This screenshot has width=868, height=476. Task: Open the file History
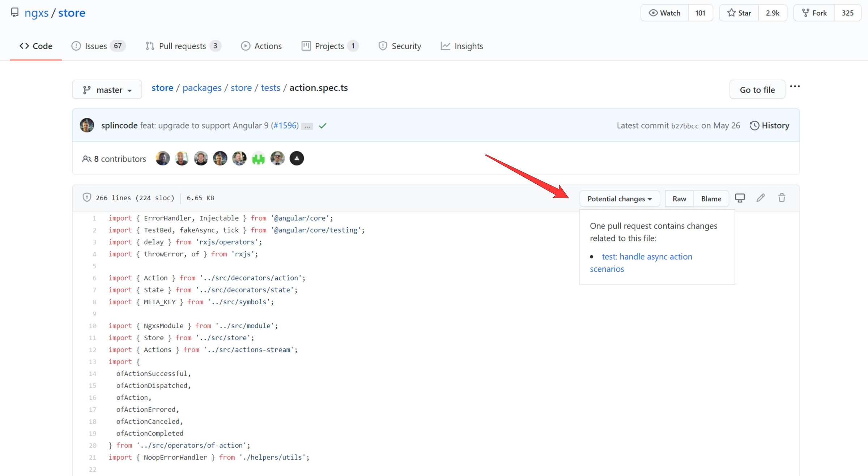click(770, 125)
